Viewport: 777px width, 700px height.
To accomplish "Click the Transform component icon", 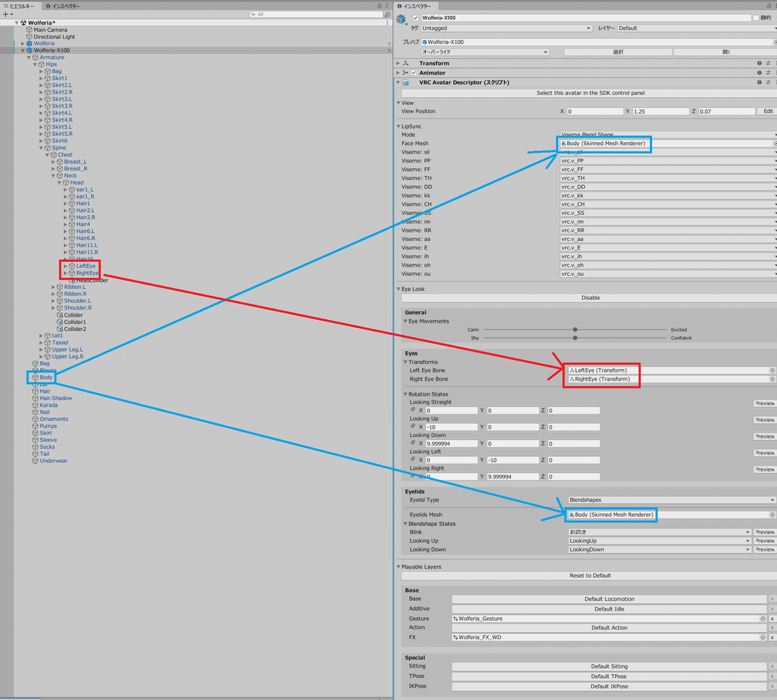I will tap(406, 63).
